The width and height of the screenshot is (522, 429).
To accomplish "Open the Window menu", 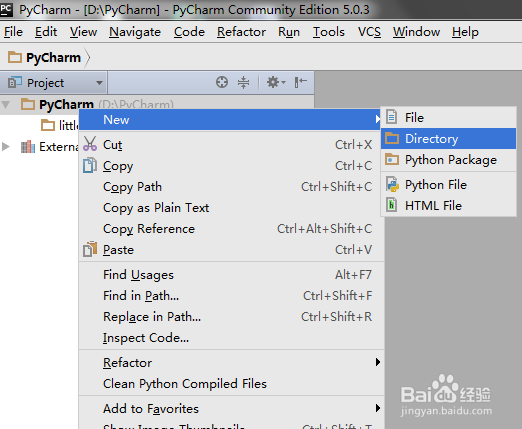I will click(416, 32).
